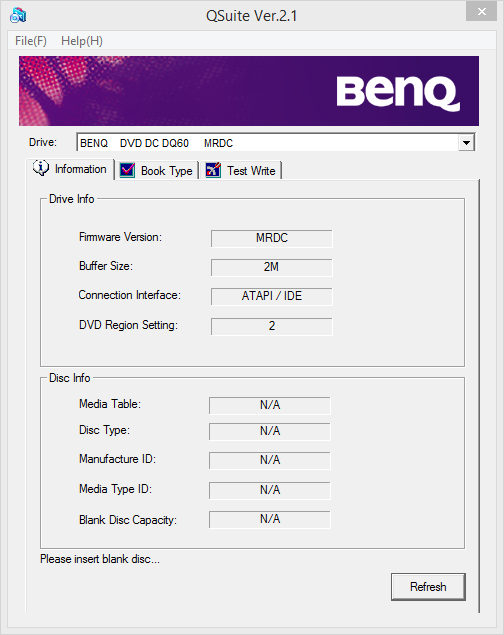Click the Drive: label
504x635 pixels.
pos(43,142)
